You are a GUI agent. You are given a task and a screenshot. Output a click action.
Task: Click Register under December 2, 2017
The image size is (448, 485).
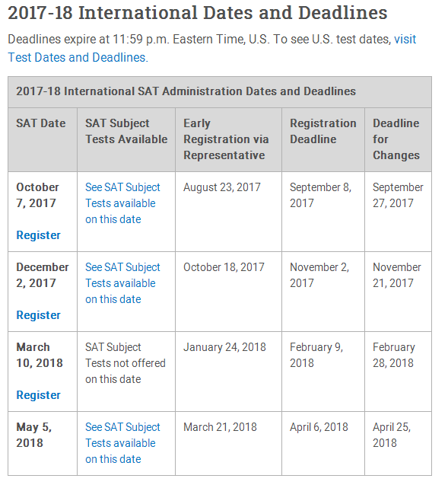(38, 315)
